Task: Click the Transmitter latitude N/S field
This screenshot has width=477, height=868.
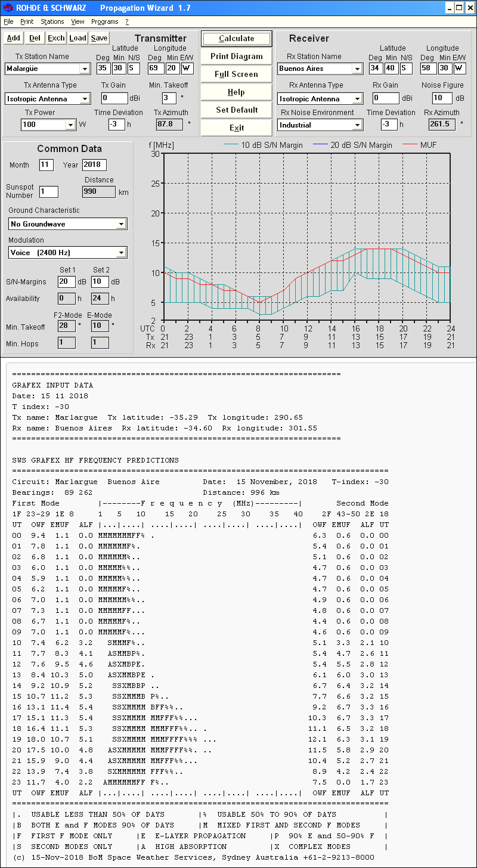Action: click(134, 69)
